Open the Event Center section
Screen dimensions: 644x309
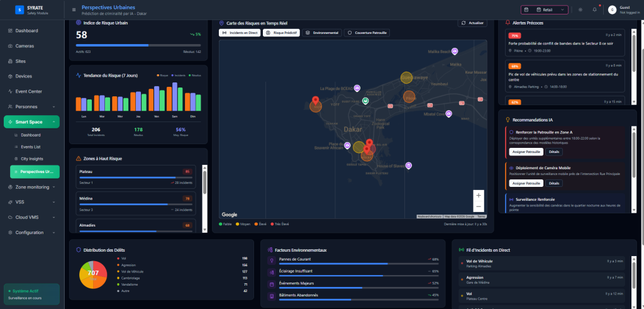(x=28, y=91)
